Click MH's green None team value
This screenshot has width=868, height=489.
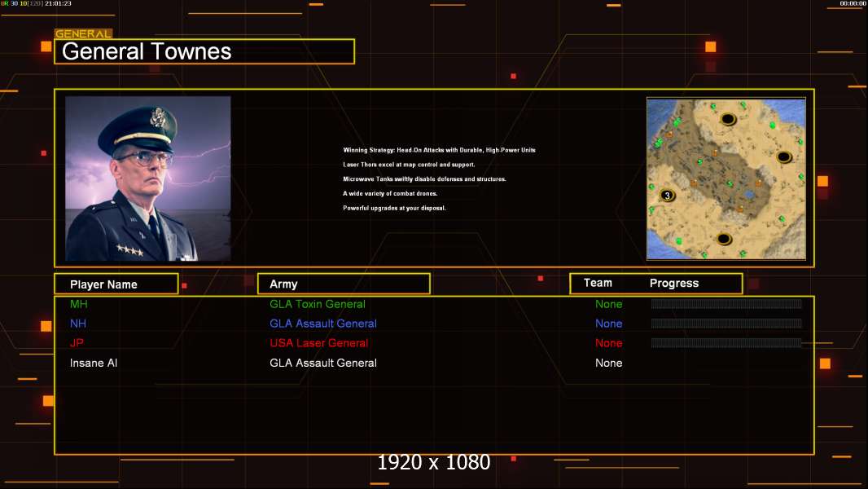point(609,304)
